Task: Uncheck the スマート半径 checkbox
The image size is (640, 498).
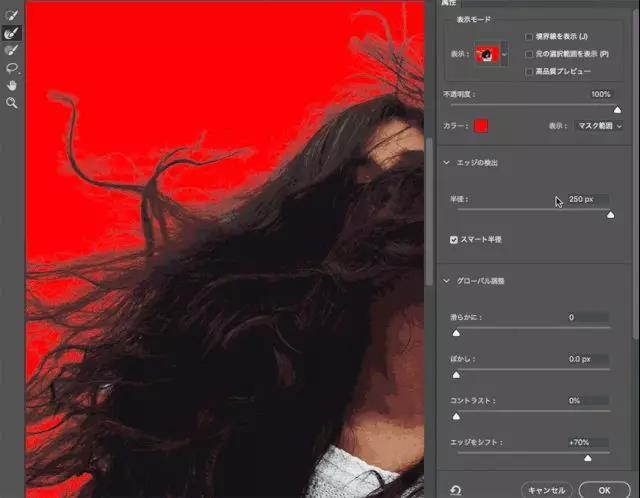Action: point(453,240)
